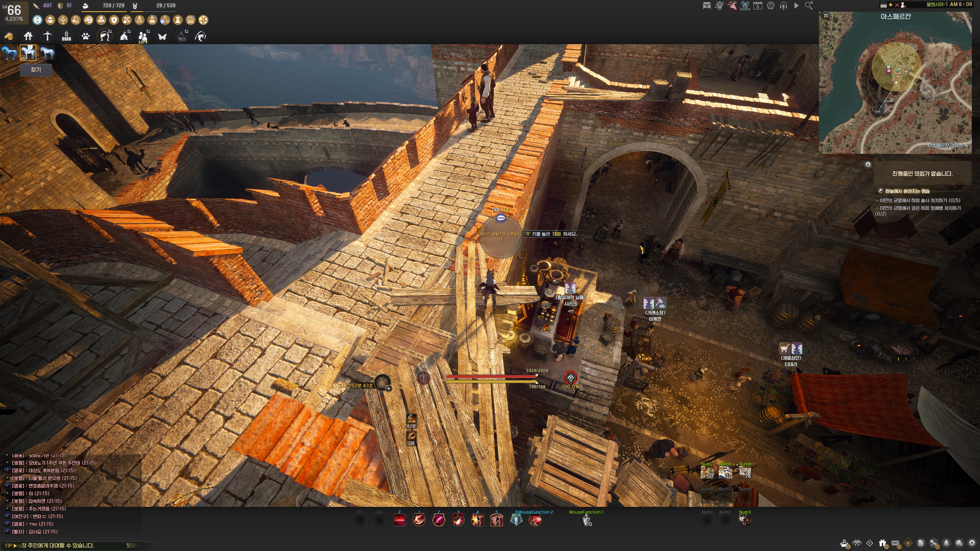Toggle the minimap 2D view button

click(826, 16)
